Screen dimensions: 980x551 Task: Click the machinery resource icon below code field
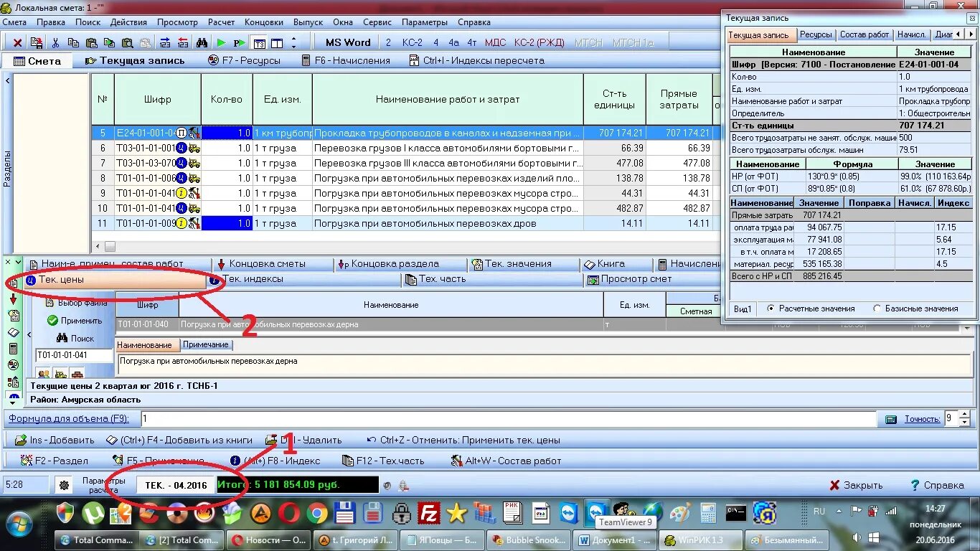[60, 374]
